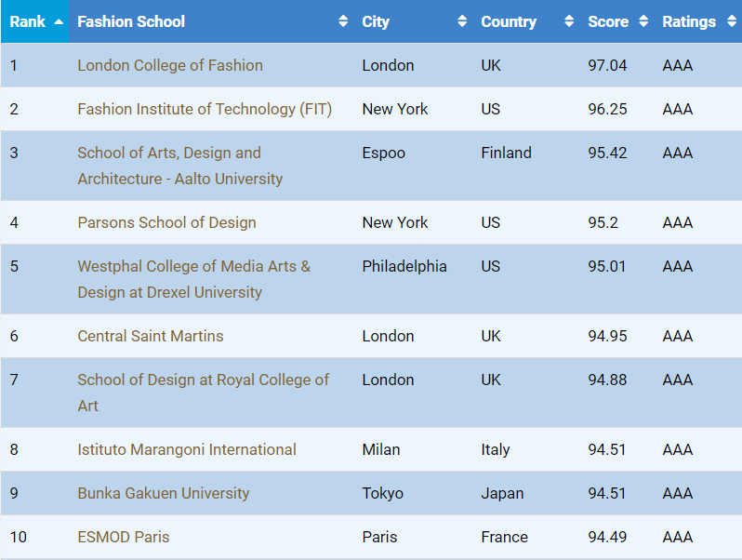The height and width of the screenshot is (560, 742).
Task: Click 94.51 score in Istituto Marangoni row
Action: pyautogui.click(x=607, y=449)
